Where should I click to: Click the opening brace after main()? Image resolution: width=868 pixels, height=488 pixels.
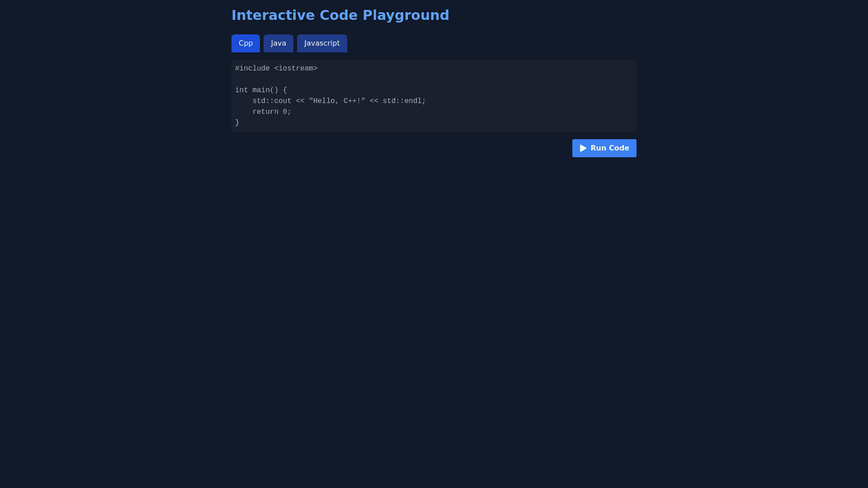point(285,90)
